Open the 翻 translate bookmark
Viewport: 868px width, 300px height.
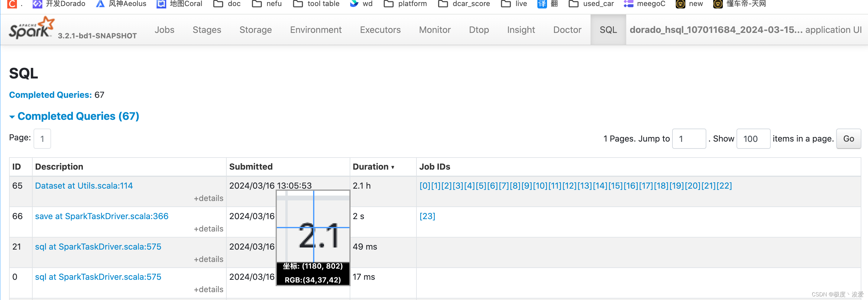pos(548,4)
